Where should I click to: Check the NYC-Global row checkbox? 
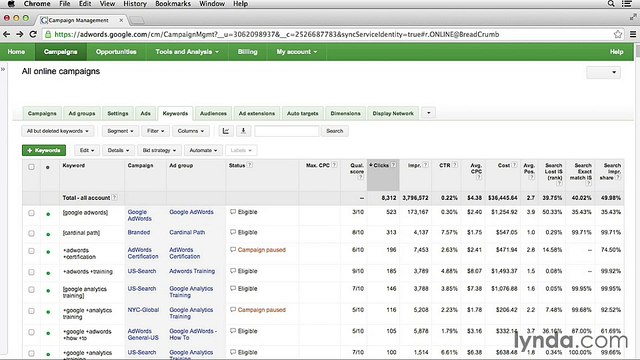pyautogui.click(x=31, y=311)
